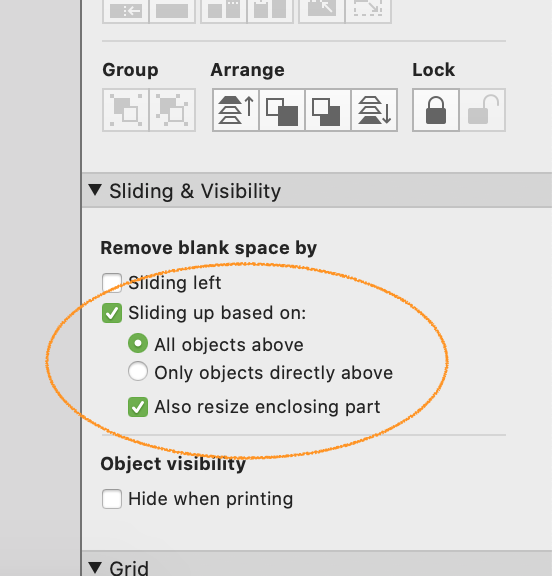Collapse the Grid section triangle
The image size is (552, 576).
pyautogui.click(x=95, y=567)
